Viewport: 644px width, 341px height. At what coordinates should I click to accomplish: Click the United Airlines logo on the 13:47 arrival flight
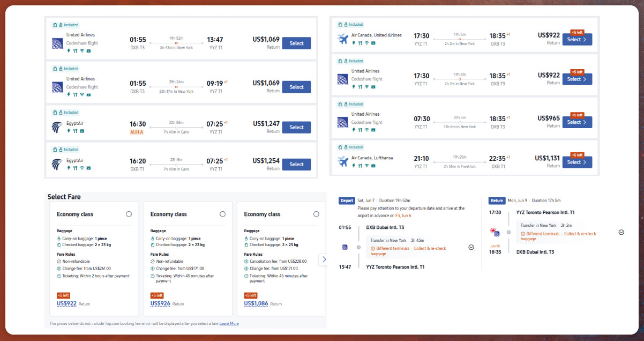tap(57, 43)
